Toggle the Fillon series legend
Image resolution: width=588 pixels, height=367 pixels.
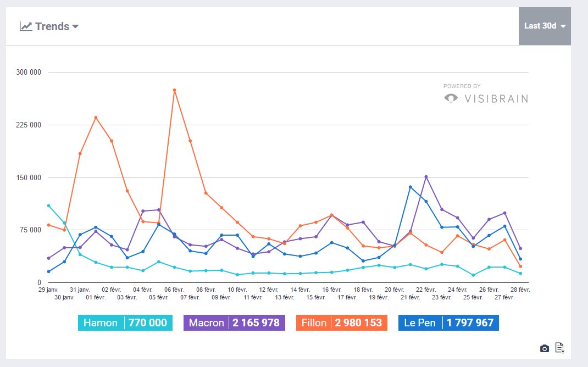click(342, 322)
